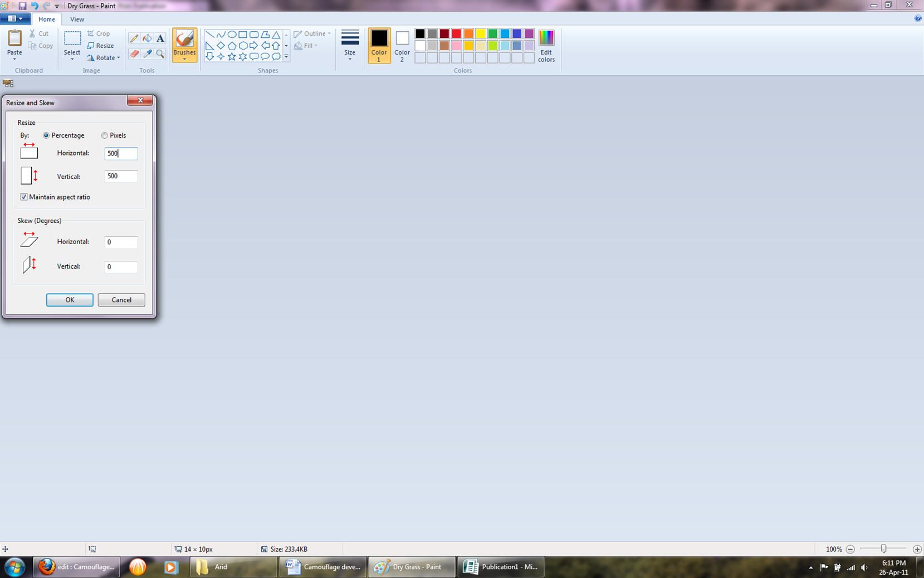Select the Eraser tool

(134, 54)
